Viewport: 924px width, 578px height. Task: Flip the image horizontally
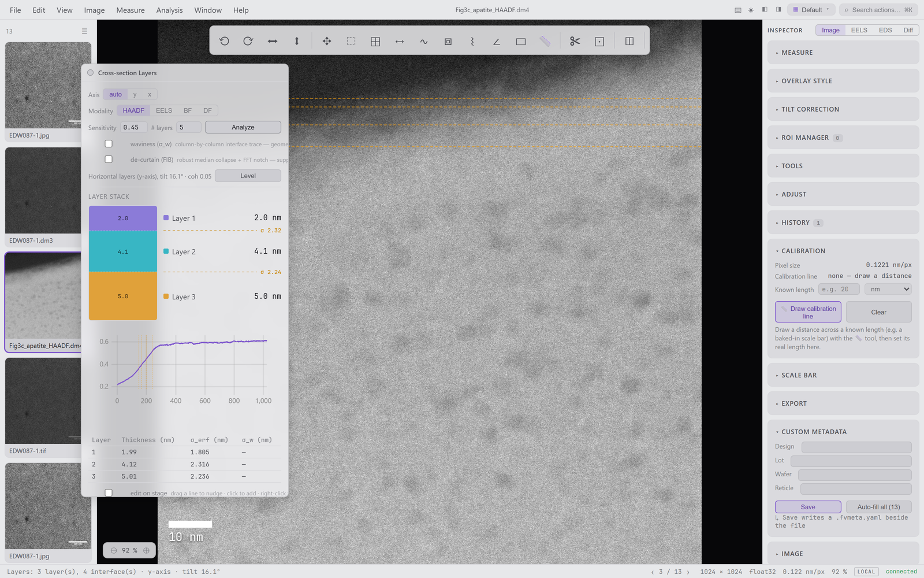tap(273, 41)
